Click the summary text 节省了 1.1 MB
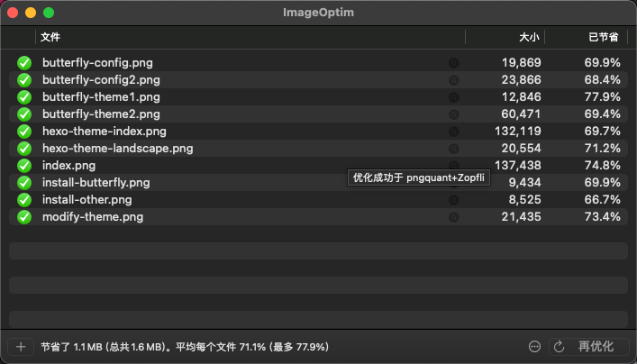The height and width of the screenshot is (364, 637). [71, 347]
